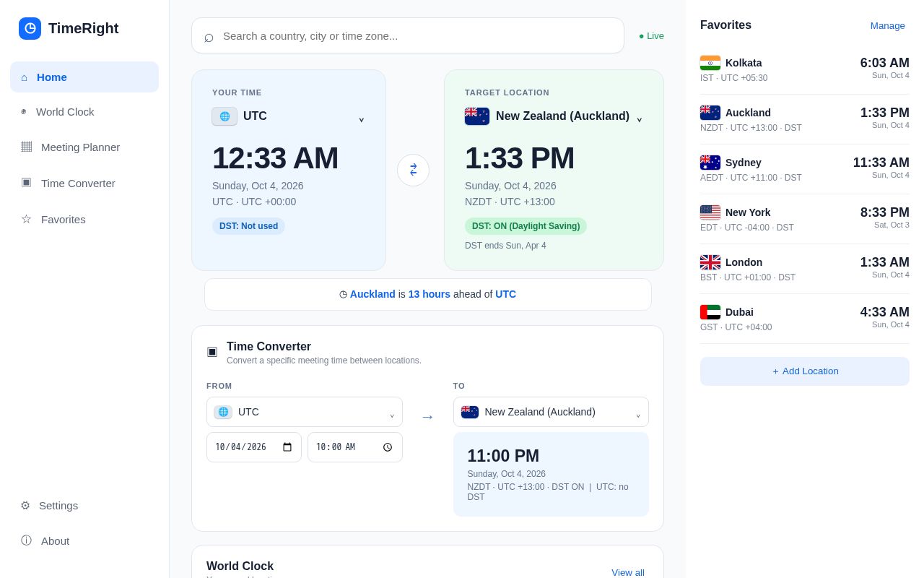Screen dimensions: 924x578
Task: Click the Live status indicator
Action: point(651,35)
